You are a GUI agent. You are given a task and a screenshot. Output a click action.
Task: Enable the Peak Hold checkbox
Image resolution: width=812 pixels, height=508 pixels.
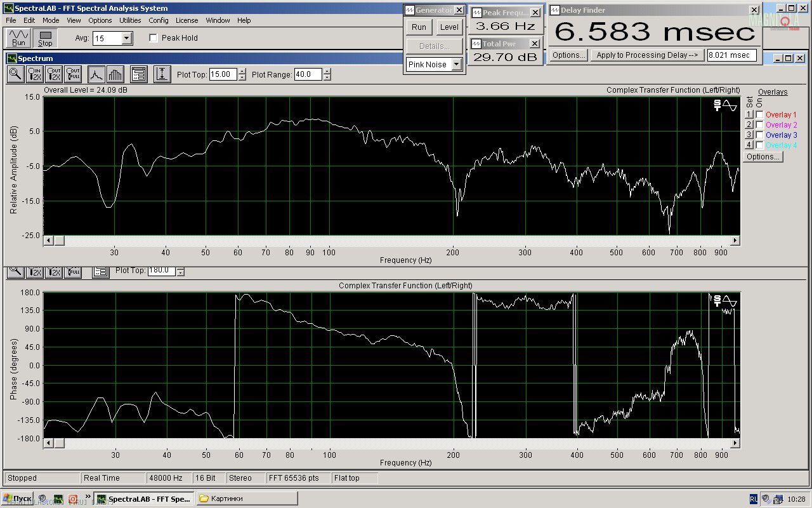(x=153, y=38)
